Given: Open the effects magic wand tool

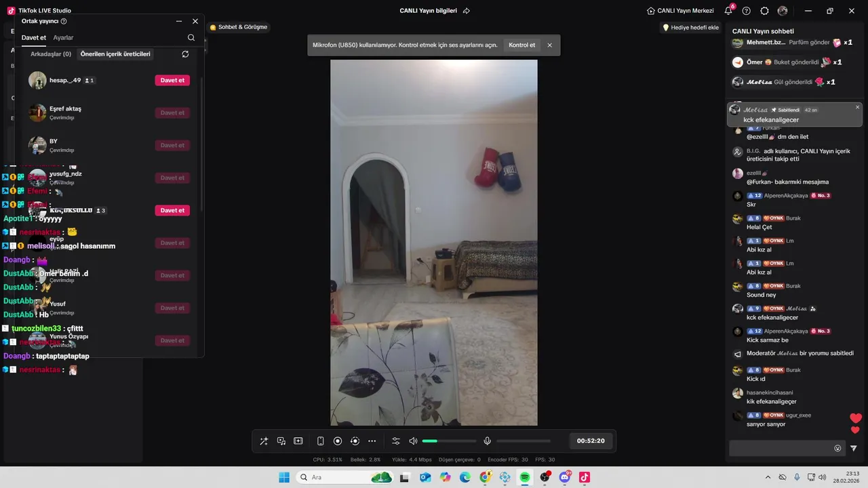Looking at the screenshot, I should [x=264, y=441].
